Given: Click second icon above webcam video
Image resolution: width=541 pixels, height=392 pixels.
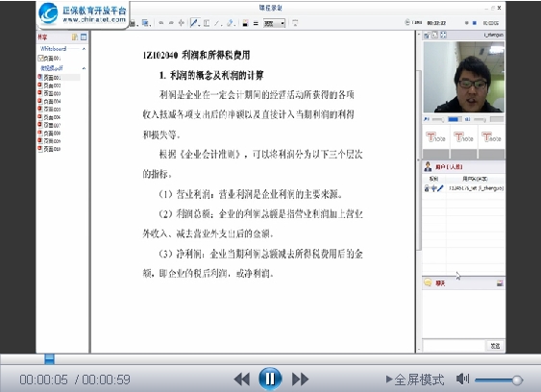Looking at the screenshot, I should click(435, 35).
